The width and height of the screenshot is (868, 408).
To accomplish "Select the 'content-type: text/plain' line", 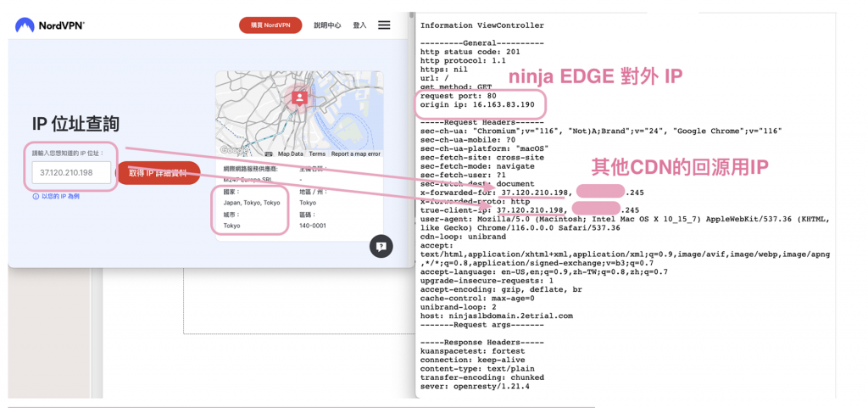I will [477, 369].
